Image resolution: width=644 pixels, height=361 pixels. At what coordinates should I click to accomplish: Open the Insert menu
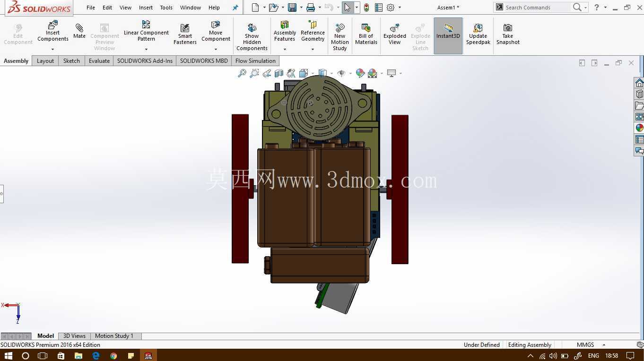(146, 8)
